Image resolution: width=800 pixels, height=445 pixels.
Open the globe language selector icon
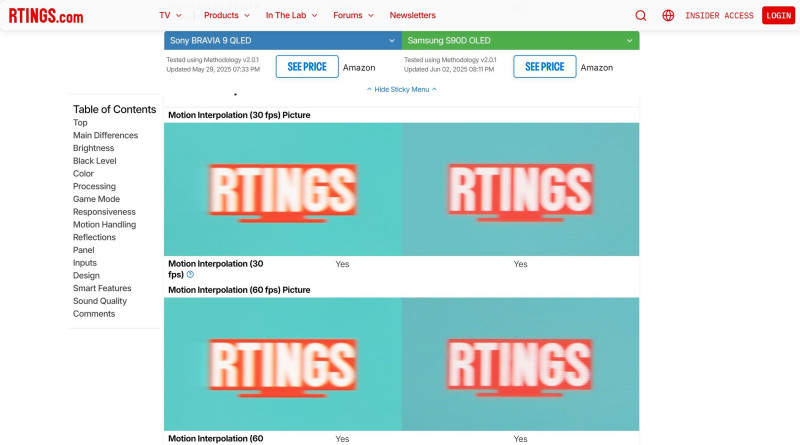[x=668, y=16]
